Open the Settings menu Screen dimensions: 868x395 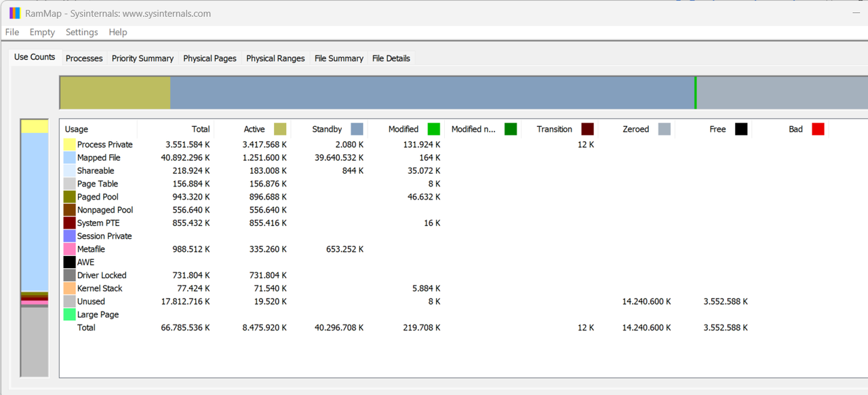pyautogui.click(x=82, y=32)
